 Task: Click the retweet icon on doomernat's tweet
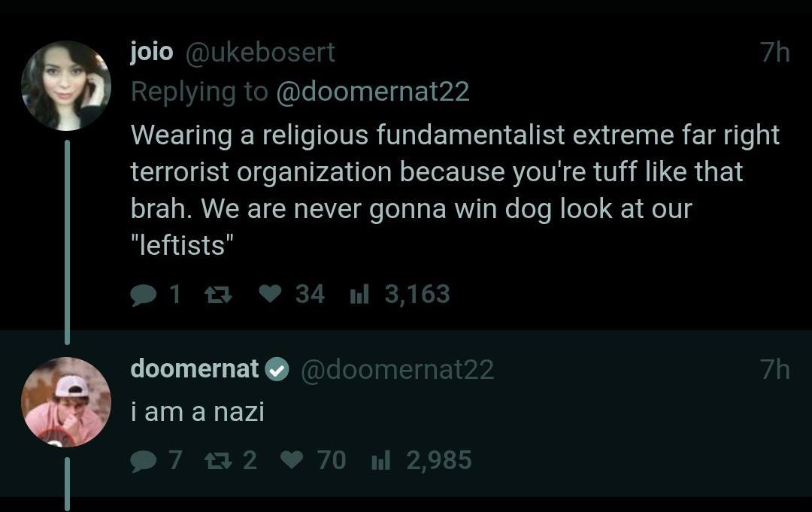coord(220,460)
